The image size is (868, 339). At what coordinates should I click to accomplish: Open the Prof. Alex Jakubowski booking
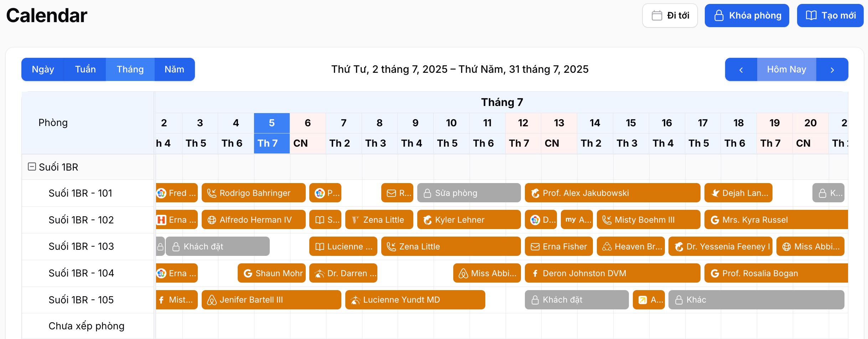pyautogui.click(x=613, y=193)
